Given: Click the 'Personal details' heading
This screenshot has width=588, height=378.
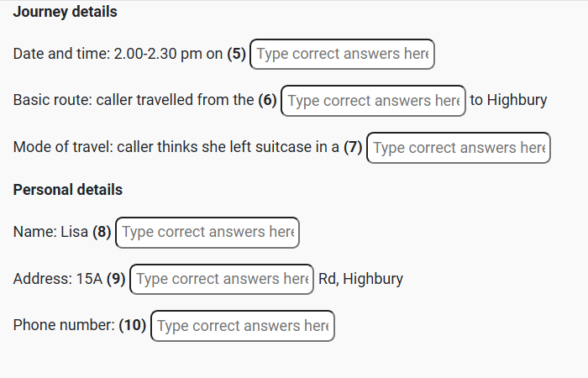Looking at the screenshot, I should (x=68, y=190).
